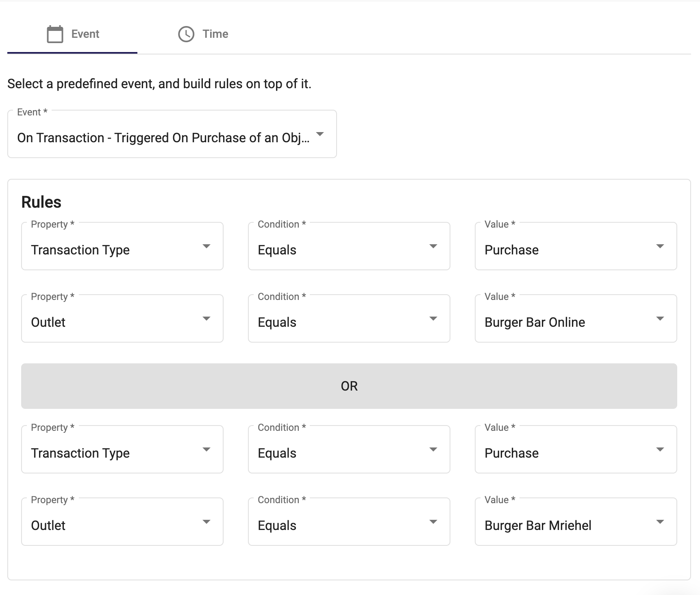The width and height of the screenshot is (700, 595).
Task: Click arrow beside second Outlet property
Action: point(207,522)
